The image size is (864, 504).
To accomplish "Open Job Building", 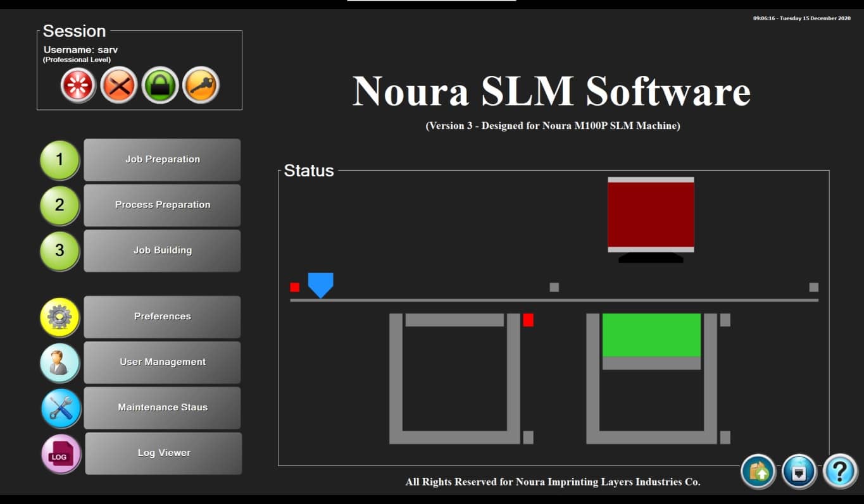I will (x=161, y=250).
